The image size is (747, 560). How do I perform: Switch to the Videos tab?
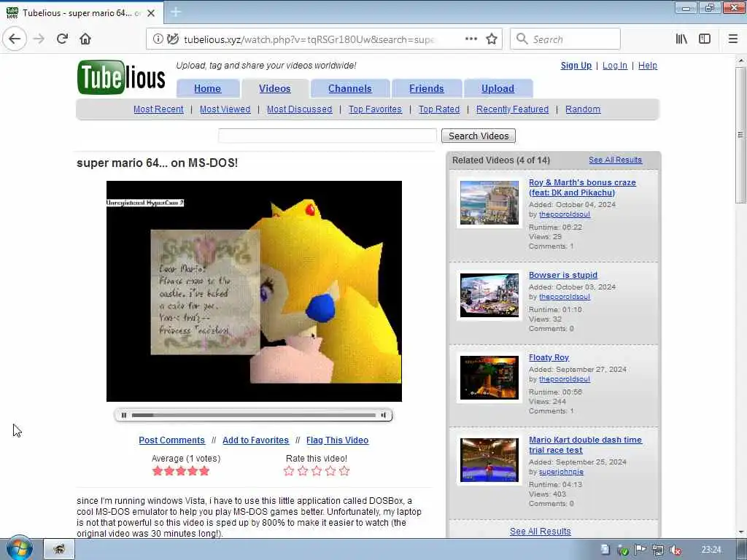[274, 88]
